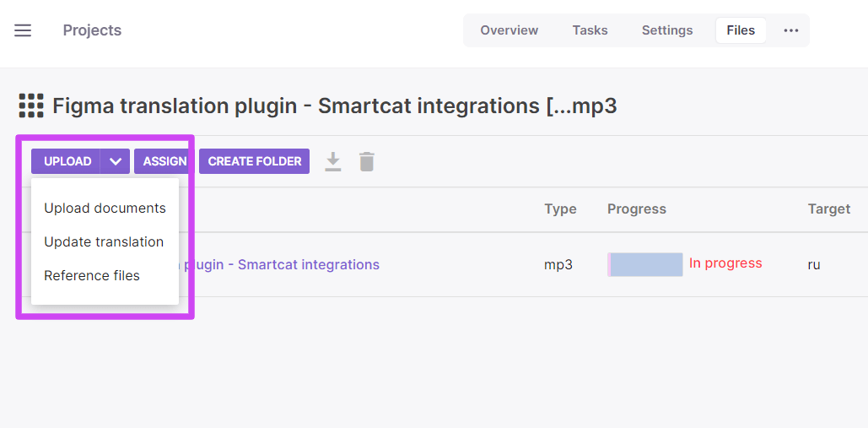Click the mp3 type cell

coord(558,265)
